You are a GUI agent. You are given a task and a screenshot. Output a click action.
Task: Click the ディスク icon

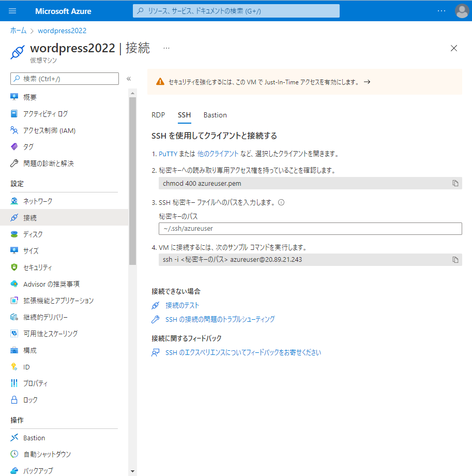coord(14,234)
